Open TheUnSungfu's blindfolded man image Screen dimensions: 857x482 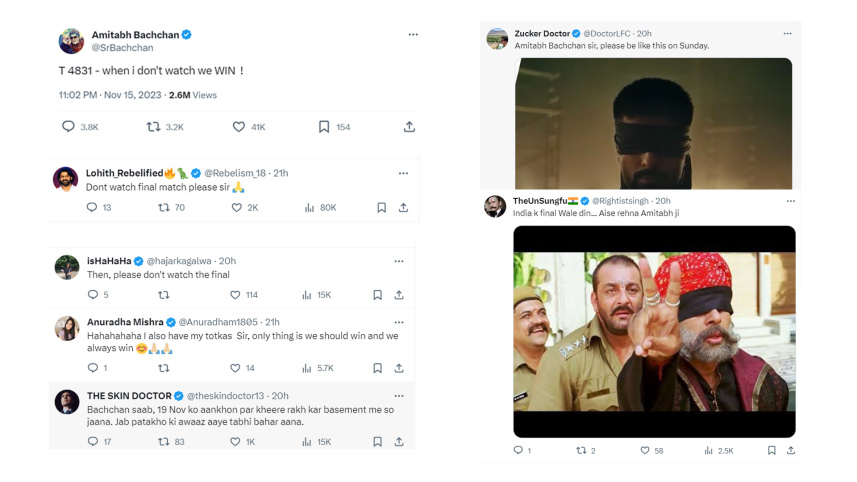coord(654,331)
